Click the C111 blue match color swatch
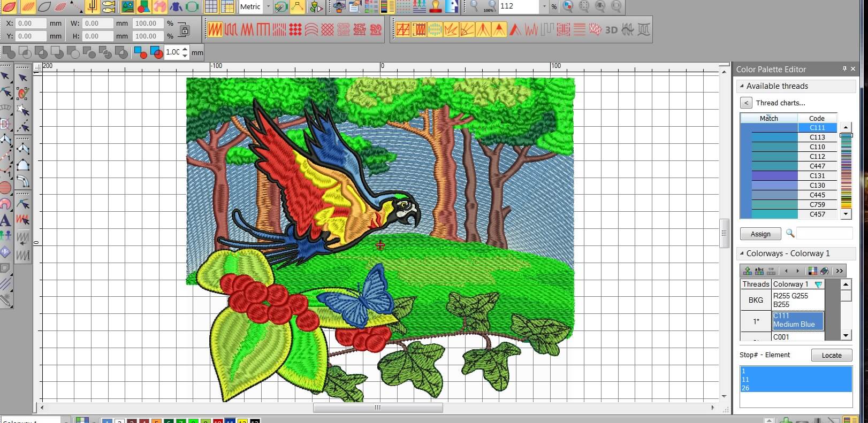The height and width of the screenshot is (423, 868). 774,128
